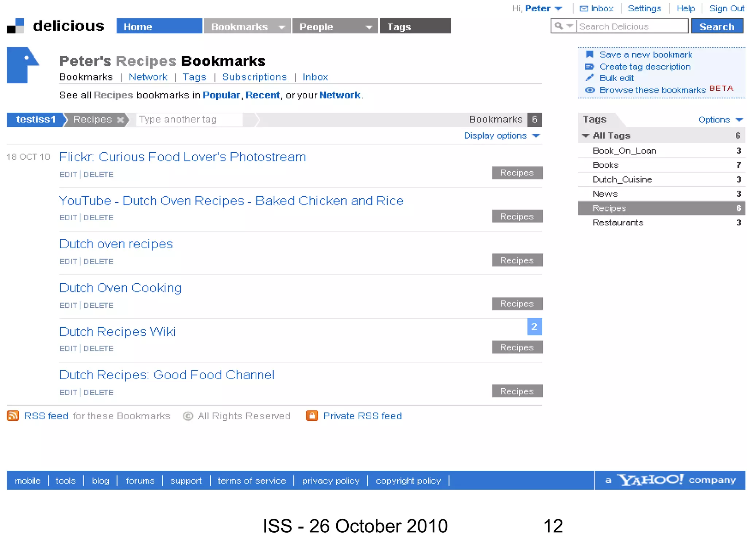Click the Type another tag field

pyautogui.click(x=189, y=120)
